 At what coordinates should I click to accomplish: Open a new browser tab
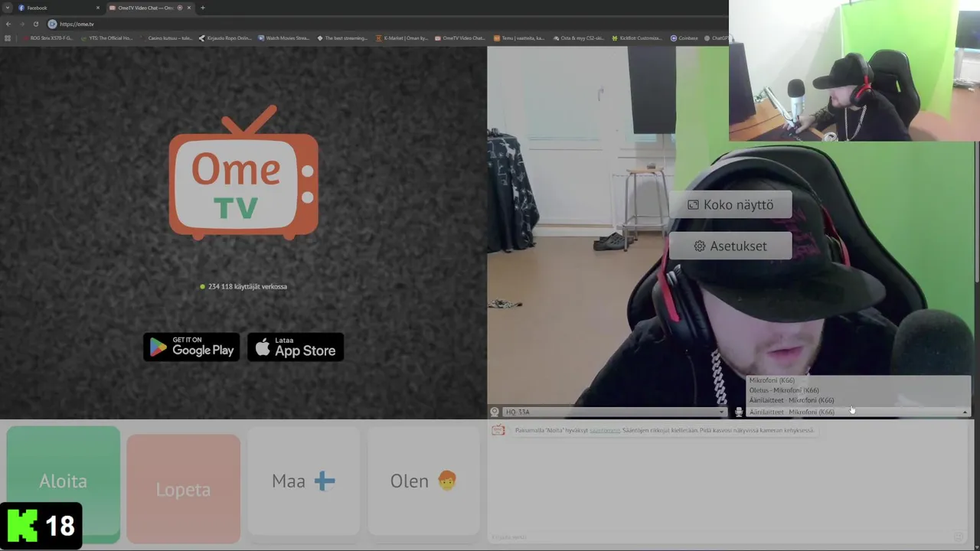point(203,8)
